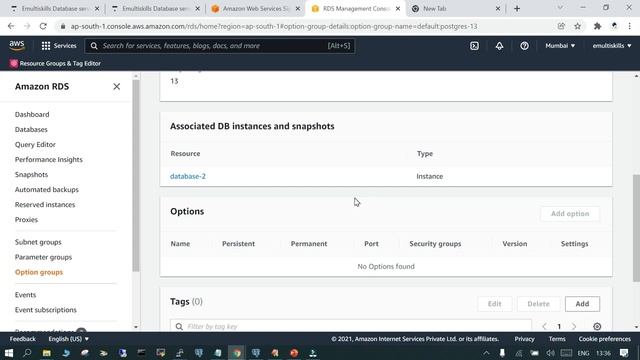
Task: Open Performance Insights in sidebar
Action: click(x=49, y=160)
